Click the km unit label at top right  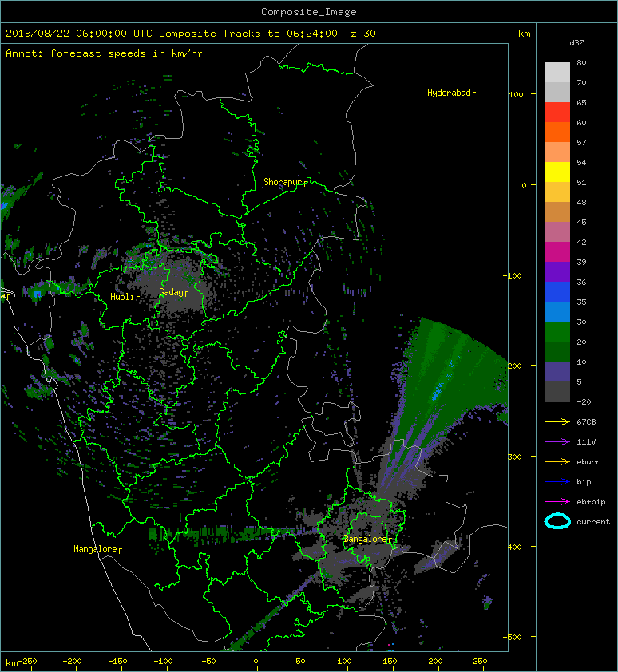[x=524, y=34]
